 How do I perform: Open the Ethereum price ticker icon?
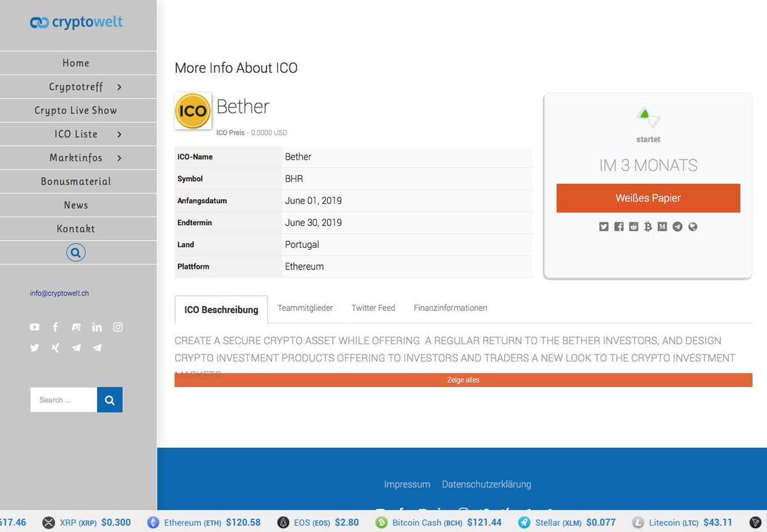[x=152, y=522]
